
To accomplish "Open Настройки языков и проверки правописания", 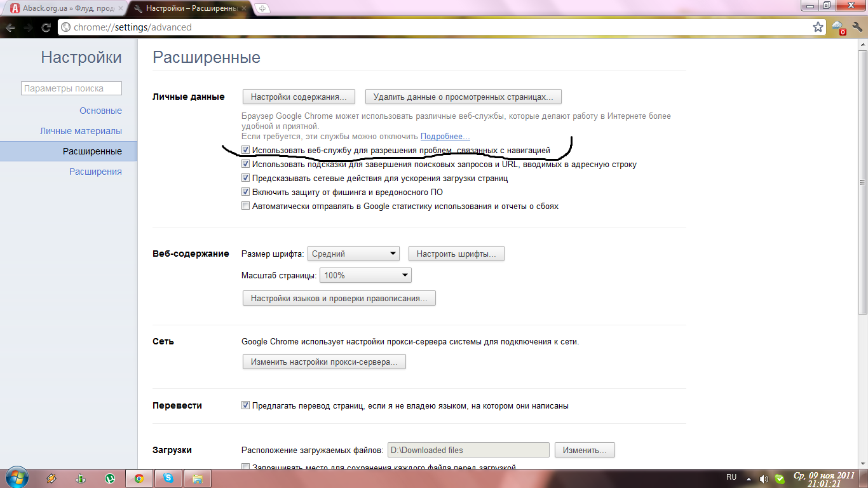I will (339, 298).
